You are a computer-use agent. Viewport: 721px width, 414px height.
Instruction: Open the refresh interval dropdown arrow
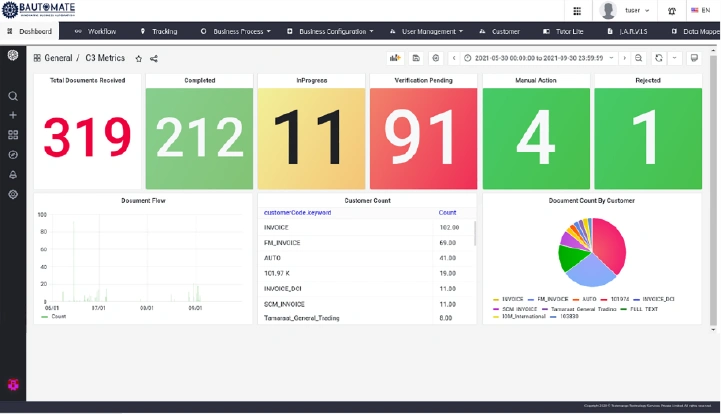coord(675,58)
